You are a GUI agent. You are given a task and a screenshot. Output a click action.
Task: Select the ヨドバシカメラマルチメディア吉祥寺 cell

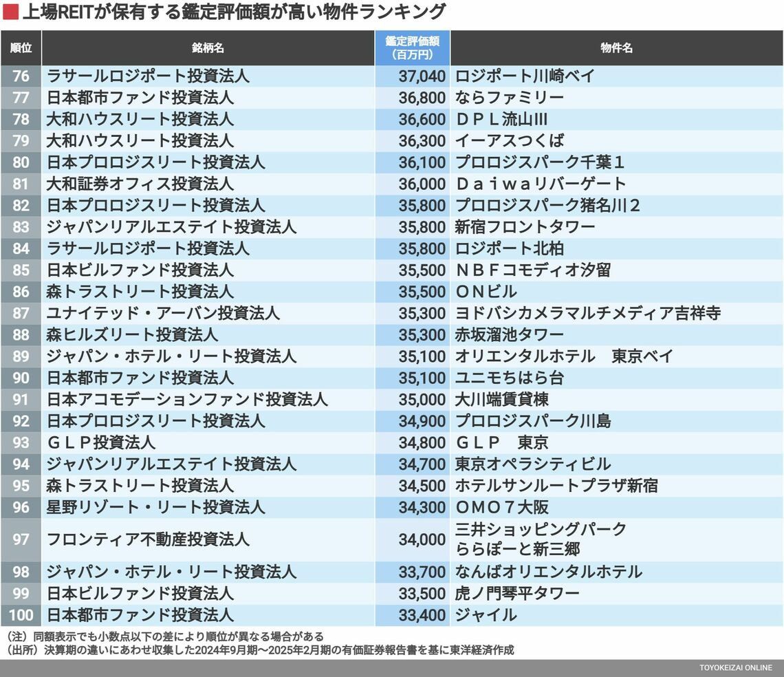tap(588, 313)
